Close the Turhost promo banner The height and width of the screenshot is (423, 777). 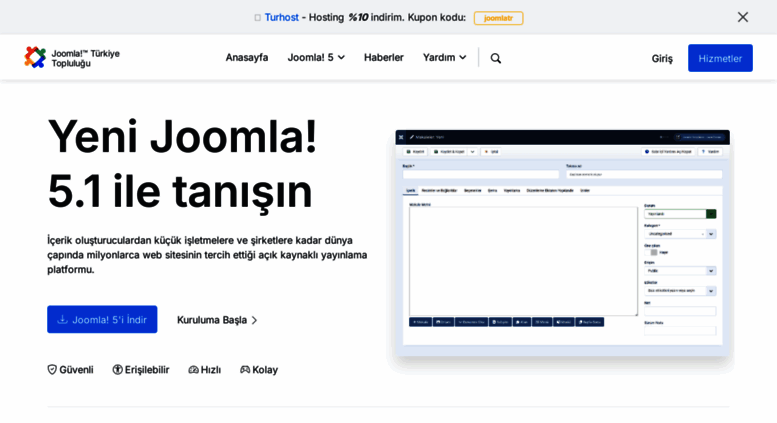coord(742,17)
